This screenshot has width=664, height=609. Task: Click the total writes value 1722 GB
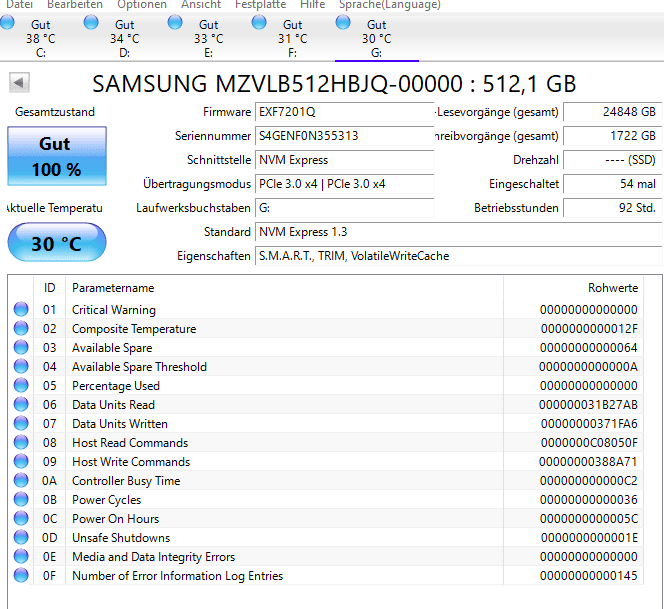[x=612, y=136]
